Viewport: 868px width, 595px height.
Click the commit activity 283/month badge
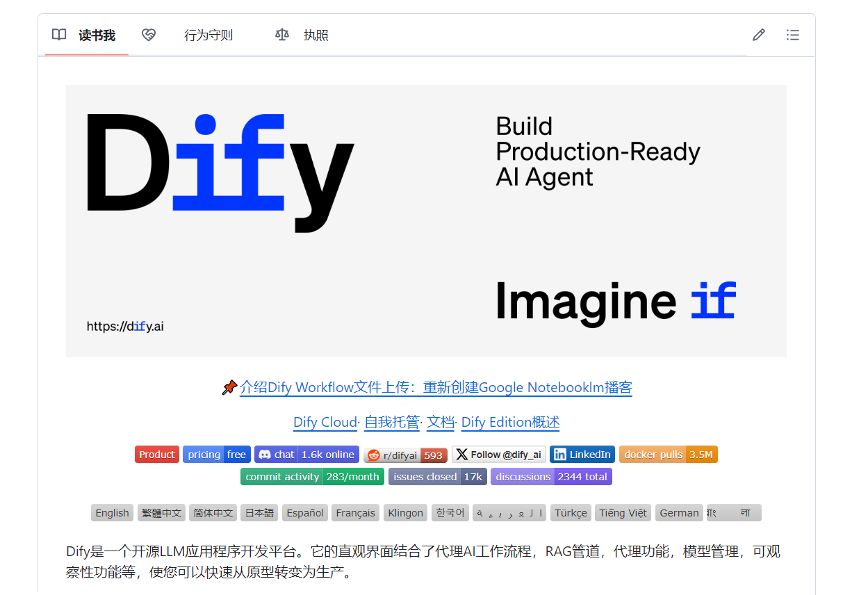tap(312, 477)
